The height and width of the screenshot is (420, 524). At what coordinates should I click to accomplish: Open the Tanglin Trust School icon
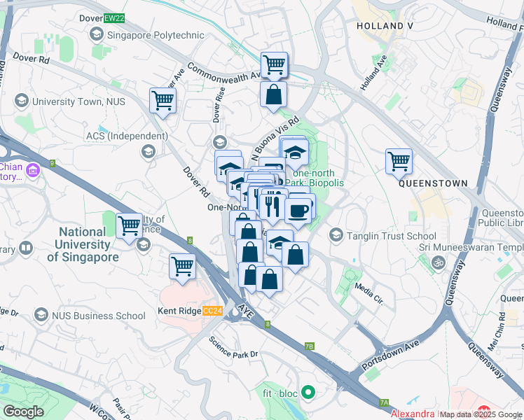(336, 235)
